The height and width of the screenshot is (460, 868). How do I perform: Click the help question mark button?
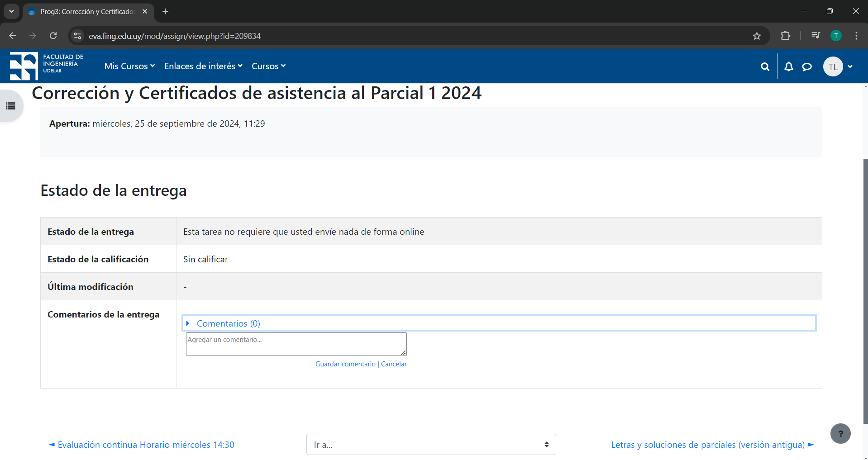tap(840, 433)
